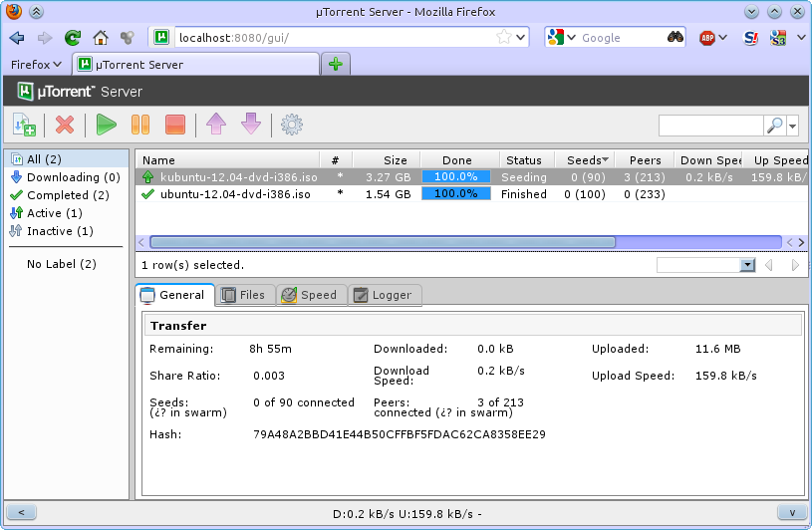
Task: Go back in Firefox
Action: pos(17,37)
